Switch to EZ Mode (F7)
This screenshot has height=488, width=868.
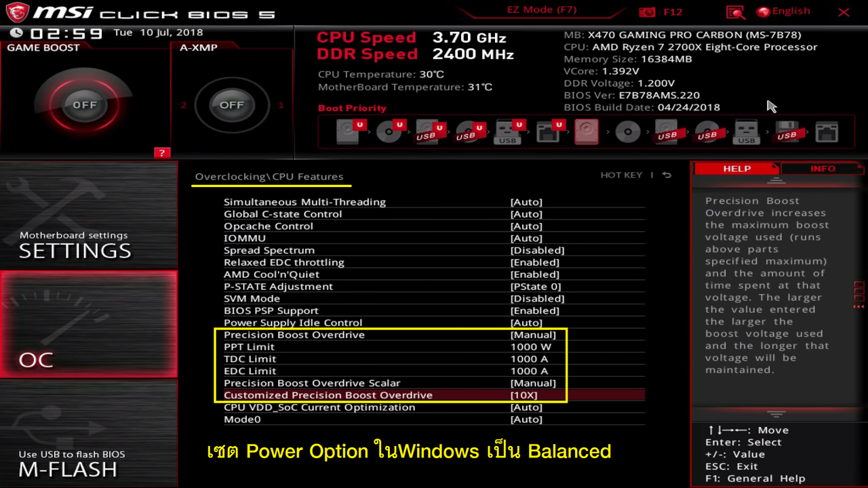point(541,10)
